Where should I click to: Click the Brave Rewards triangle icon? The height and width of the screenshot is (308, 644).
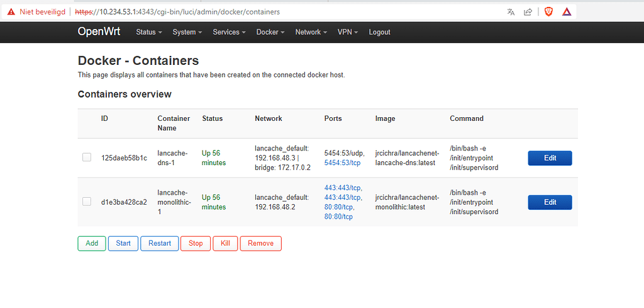(567, 11)
